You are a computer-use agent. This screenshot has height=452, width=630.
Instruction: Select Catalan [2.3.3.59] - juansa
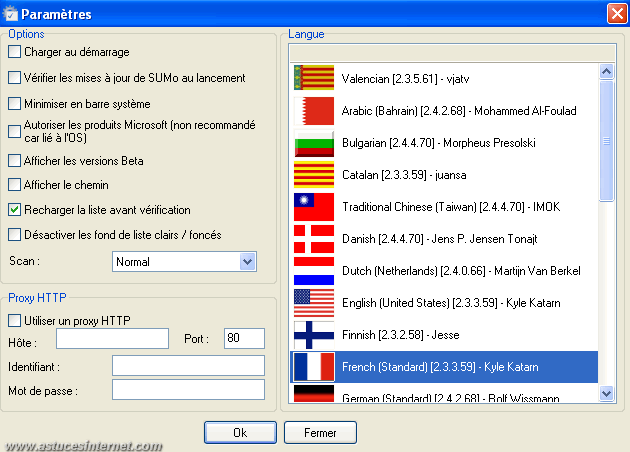click(444, 175)
